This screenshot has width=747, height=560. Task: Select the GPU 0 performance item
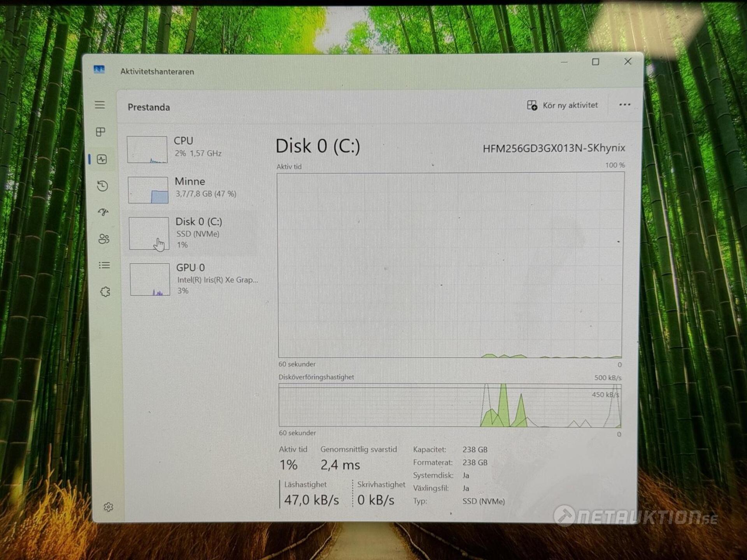click(193, 279)
